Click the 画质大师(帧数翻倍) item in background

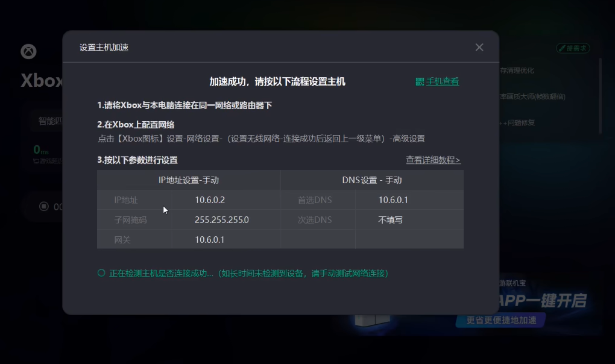(532, 96)
